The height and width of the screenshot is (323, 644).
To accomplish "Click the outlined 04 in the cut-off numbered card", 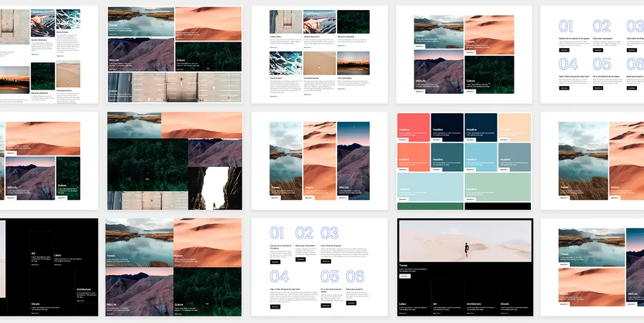I will pos(568,64).
